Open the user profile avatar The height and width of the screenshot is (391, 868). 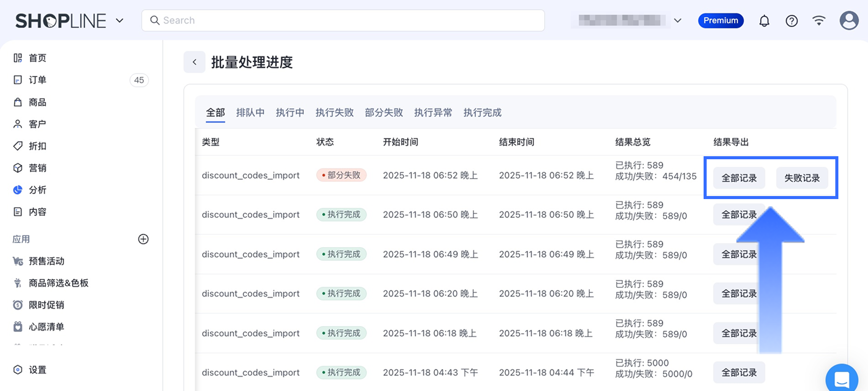849,21
